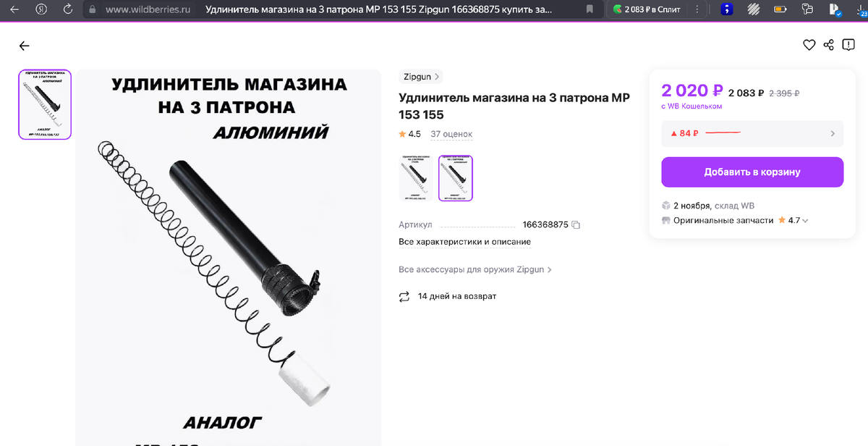The height and width of the screenshot is (446, 868).
Task: Click the share icon
Action: [x=829, y=46]
